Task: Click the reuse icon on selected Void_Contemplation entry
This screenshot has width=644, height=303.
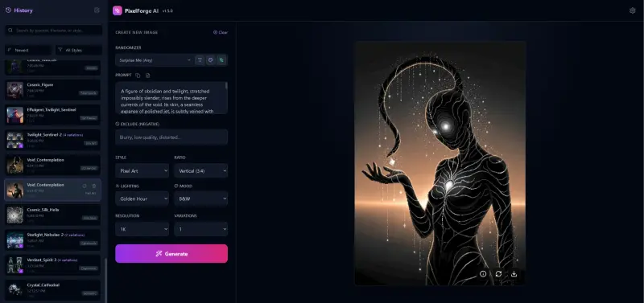Action: 85,186
